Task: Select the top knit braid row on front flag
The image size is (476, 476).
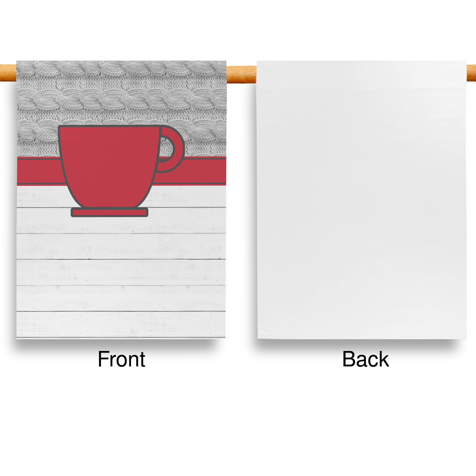Action: coord(122,69)
